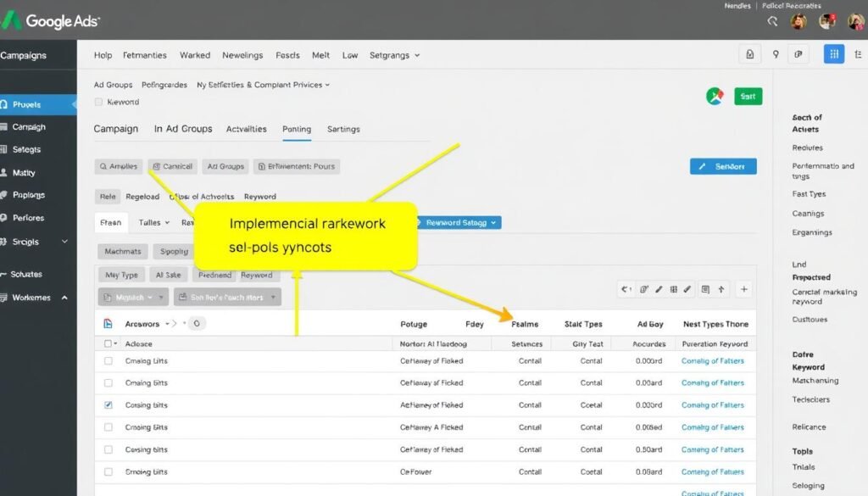Click the Google Ads logo icon
This screenshot has height=496, width=868.
click(x=12, y=18)
